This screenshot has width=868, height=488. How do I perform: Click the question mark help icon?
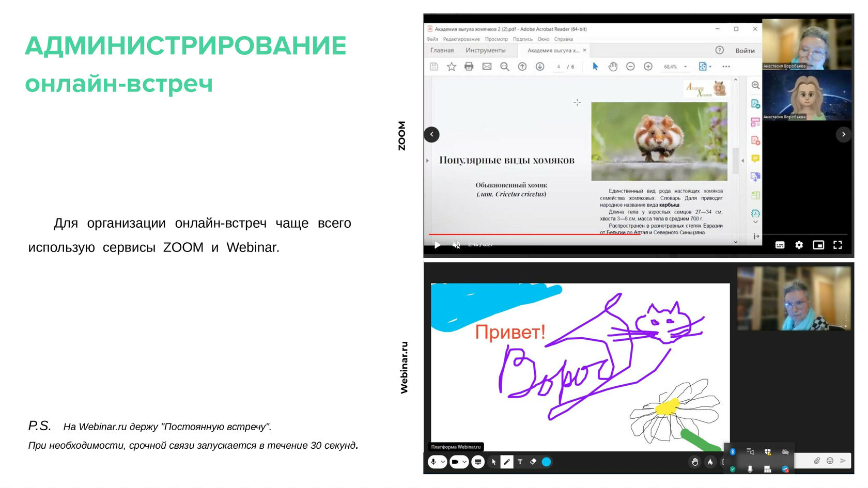click(719, 50)
